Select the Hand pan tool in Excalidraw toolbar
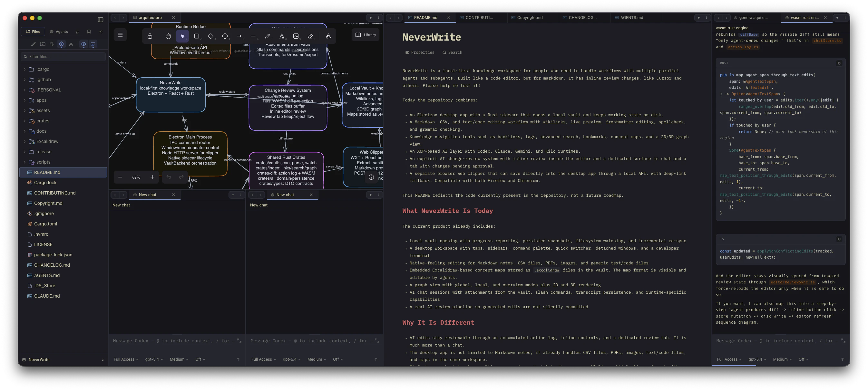This screenshot has width=868, height=390. pyautogui.click(x=168, y=36)
